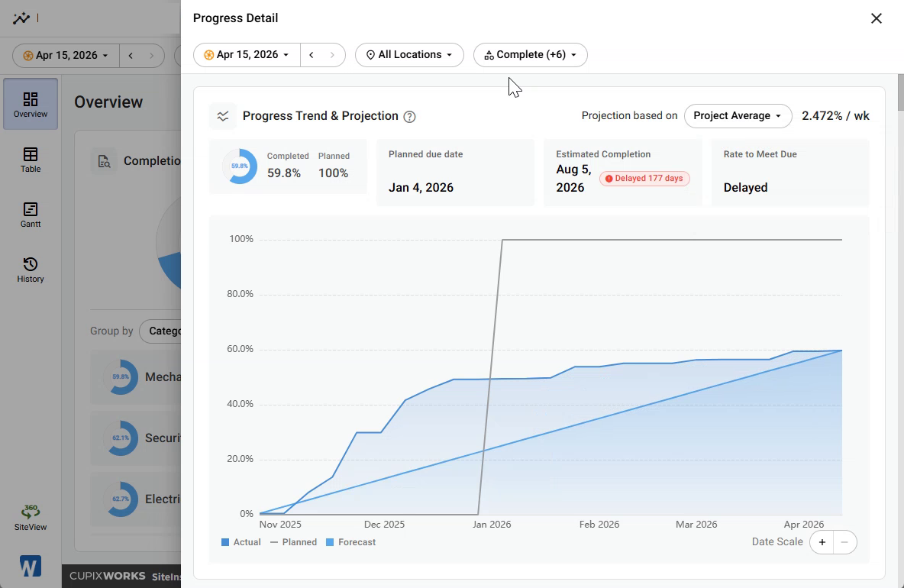The width and height of the screenshot is (904, 588).
Task: Open the Word app icon in the taskbar
Action: pyautogui.click(x=30, y=566)
